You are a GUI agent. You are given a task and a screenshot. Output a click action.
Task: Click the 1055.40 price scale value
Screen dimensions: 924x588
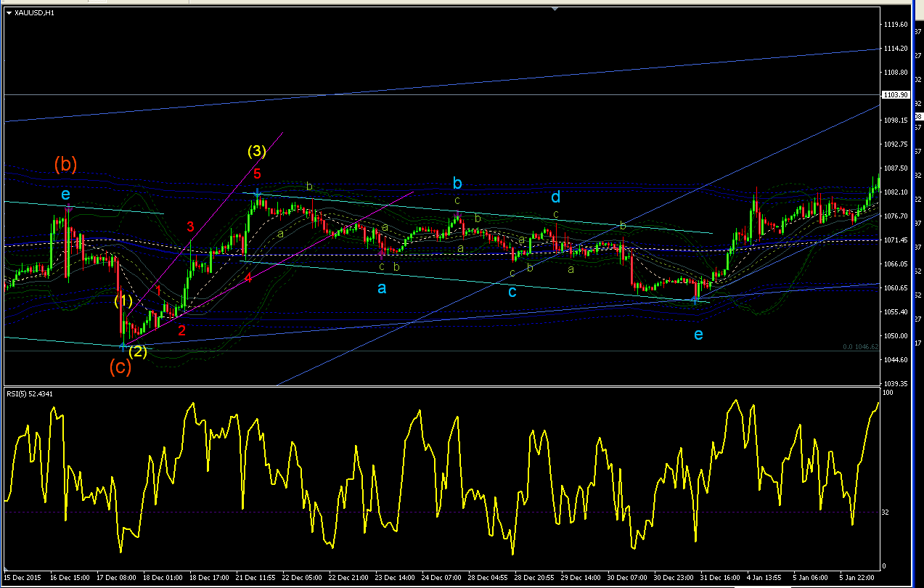click(896, 312)
